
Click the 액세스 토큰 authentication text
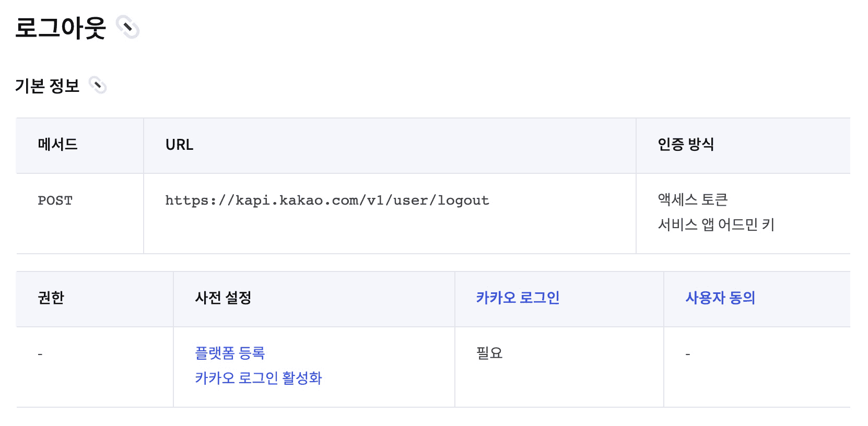pos(693,199)
